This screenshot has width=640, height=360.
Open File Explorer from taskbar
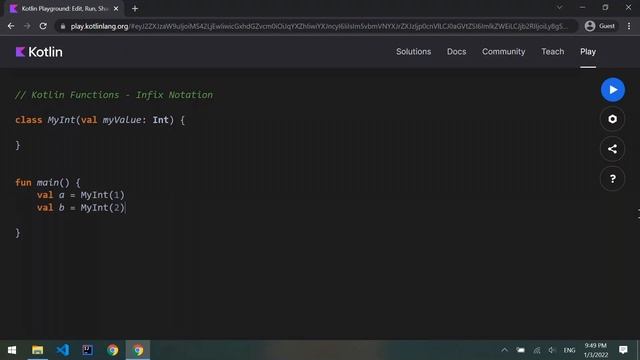[38, 350]
